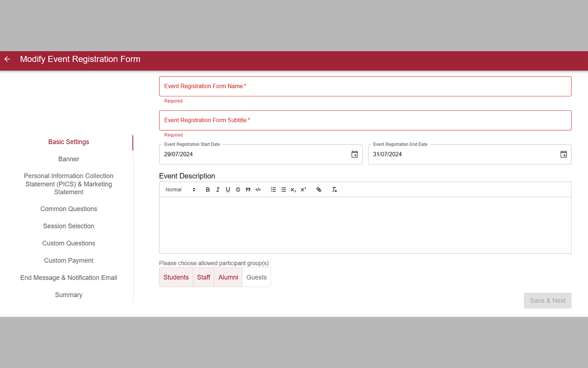Click the back arrow in header

[x=7, y=59]
